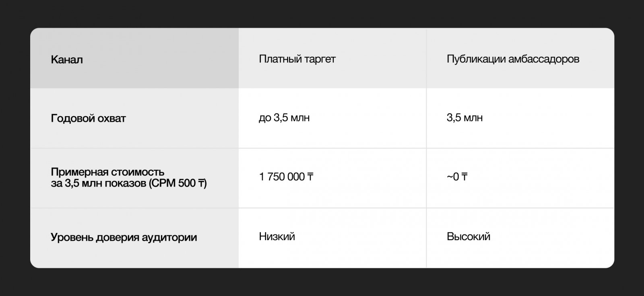The image size is (644, 296).
Task: Select the "Высокий" trust level value
Action: pos(469,236)
